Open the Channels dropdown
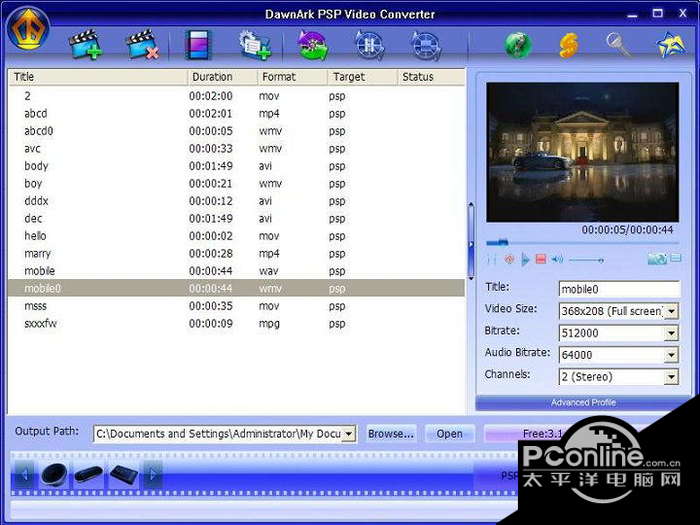Image resolution: width=700 pixels, height=525 pixels. coord(671,377)
